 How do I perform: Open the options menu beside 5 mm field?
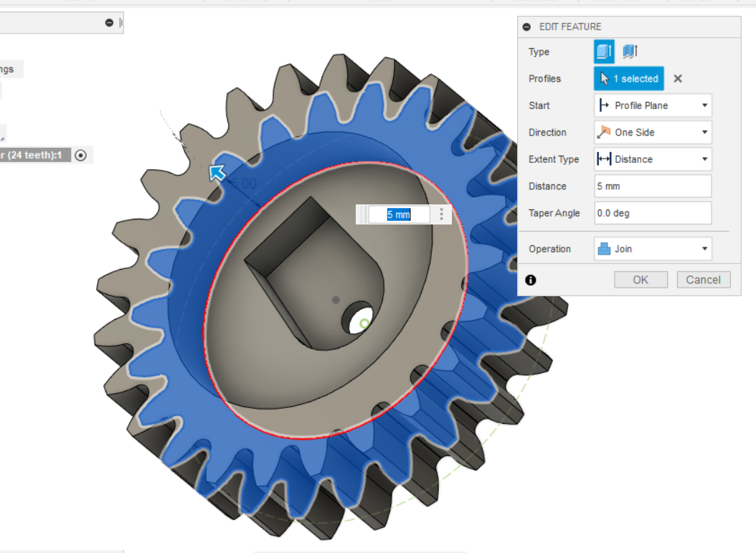pos(441,214)
